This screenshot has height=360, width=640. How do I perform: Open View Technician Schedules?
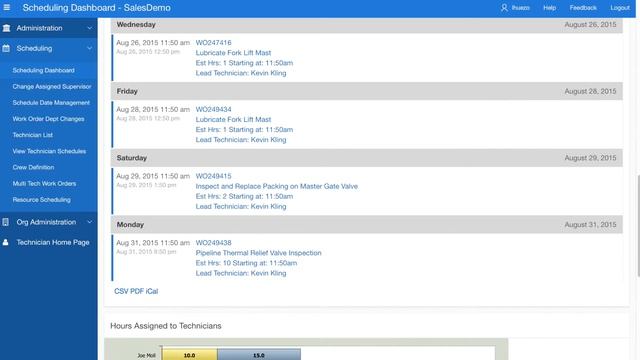[49, 151]
